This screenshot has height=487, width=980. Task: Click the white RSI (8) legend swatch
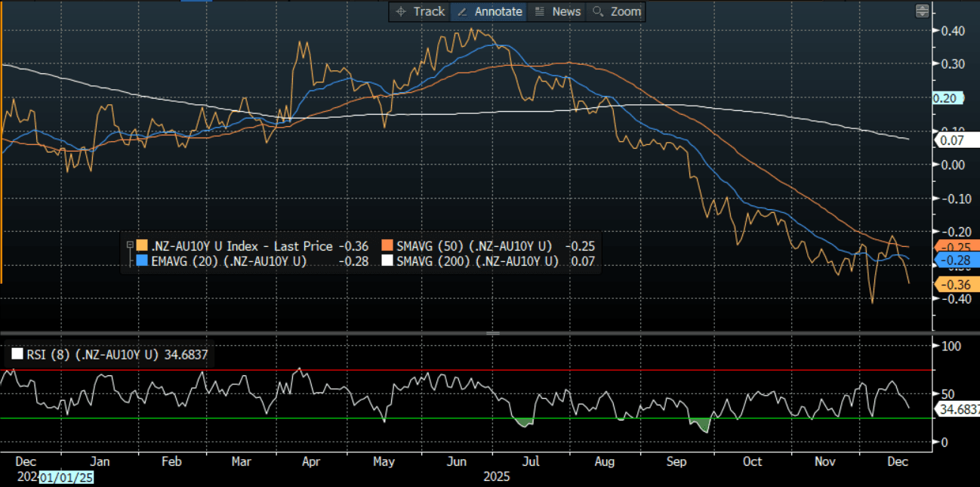coord(17,353)
